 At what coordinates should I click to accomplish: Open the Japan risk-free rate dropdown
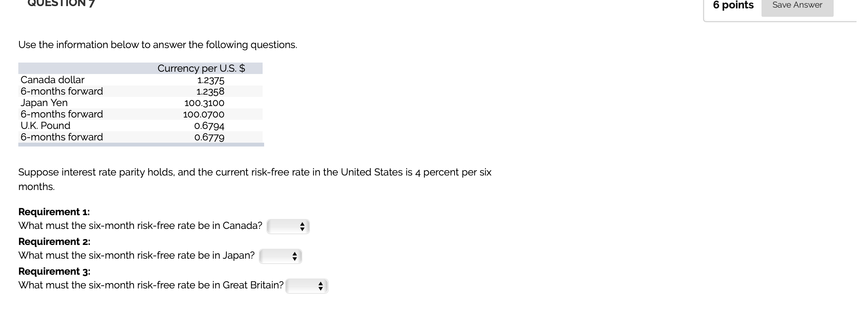pyautogui.click(x=280, y=256)
